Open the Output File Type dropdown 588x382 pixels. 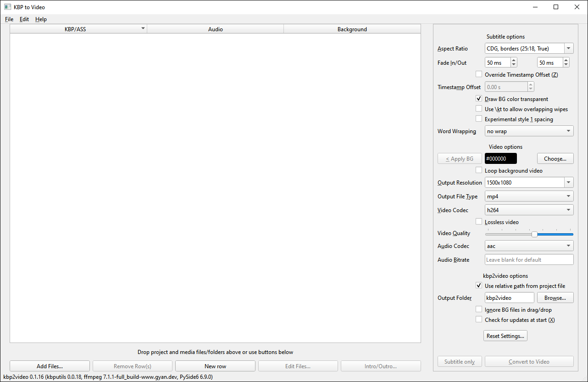529,197
